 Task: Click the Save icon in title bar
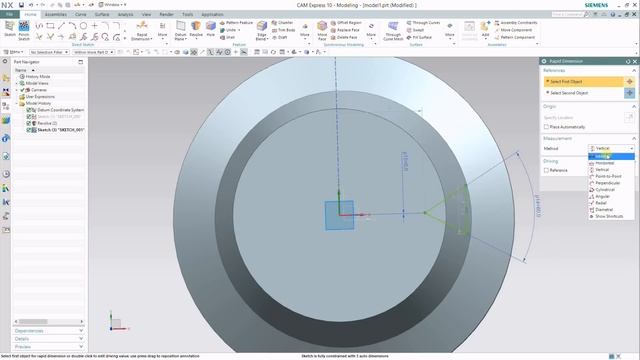[x=21, y=5]
